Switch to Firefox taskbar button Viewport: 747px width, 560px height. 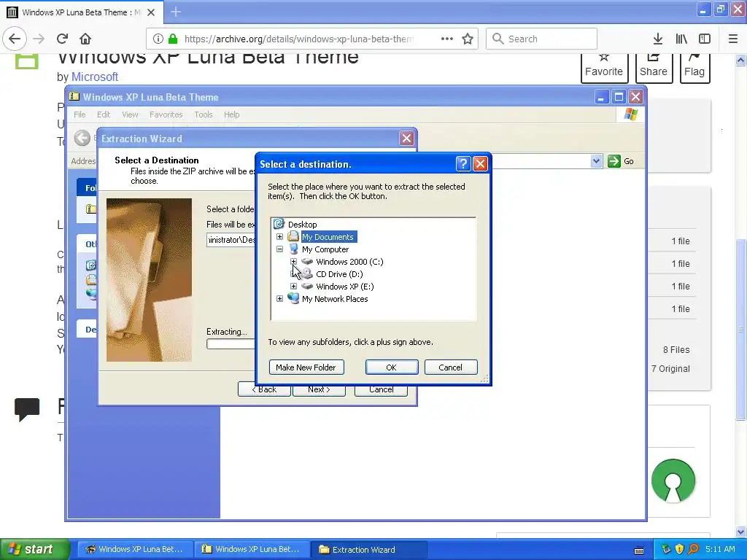point(134,549)
